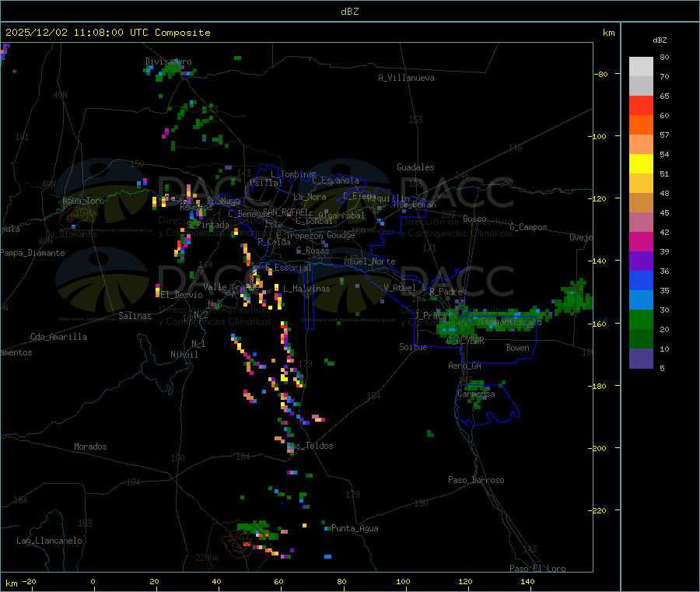Click the 'El_Desvio' location label
Screen dimensions: 700x592
click(182, 295)
